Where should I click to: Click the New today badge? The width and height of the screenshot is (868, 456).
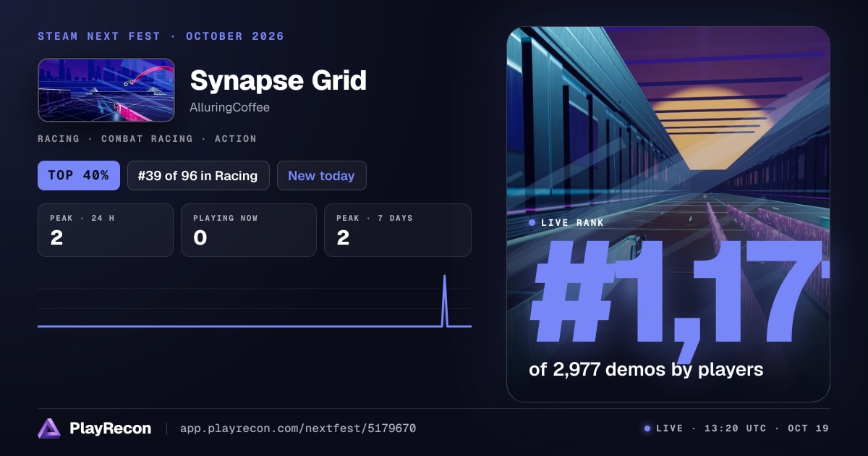(x=321, y=176)
